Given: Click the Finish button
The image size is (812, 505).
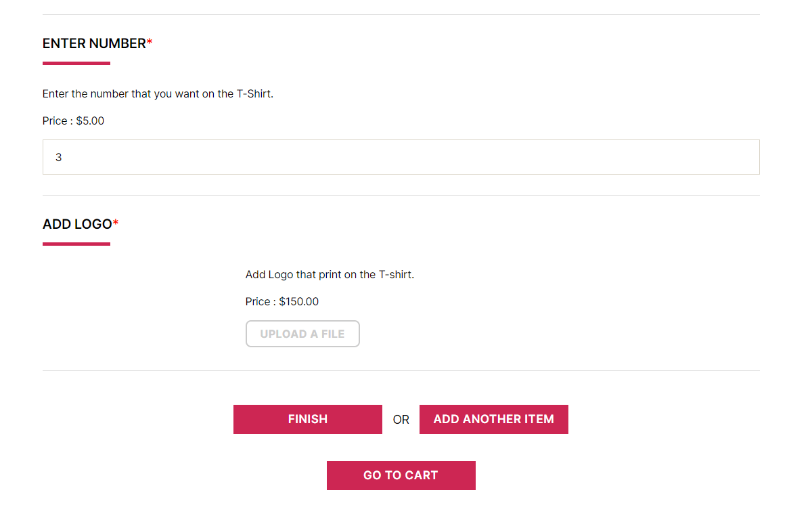Looking at the screenshot, I should (307, 419).
